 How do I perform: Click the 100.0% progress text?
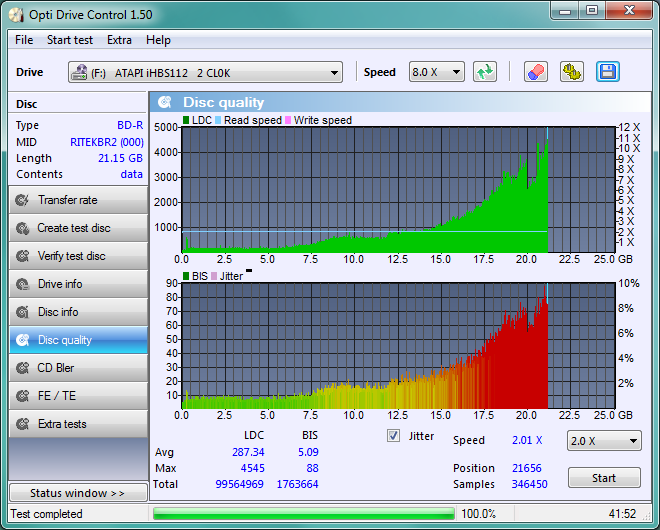[x=479, y=514]
